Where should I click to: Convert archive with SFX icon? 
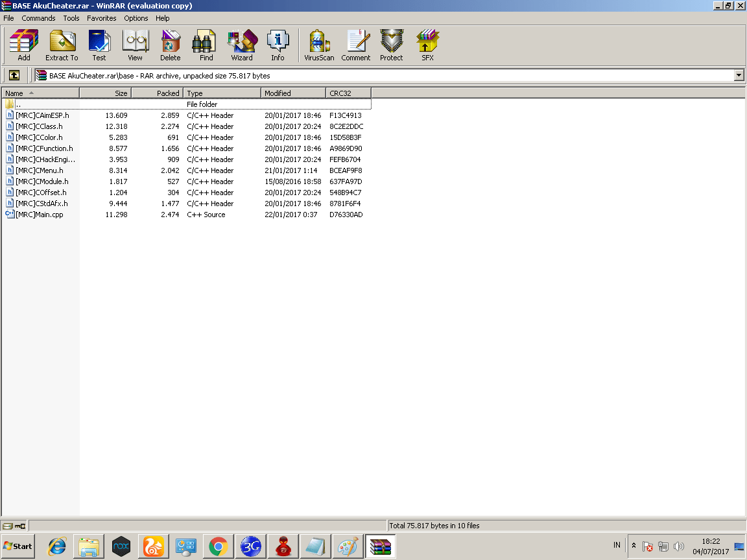pyautogui.click(x=427, y=45)
